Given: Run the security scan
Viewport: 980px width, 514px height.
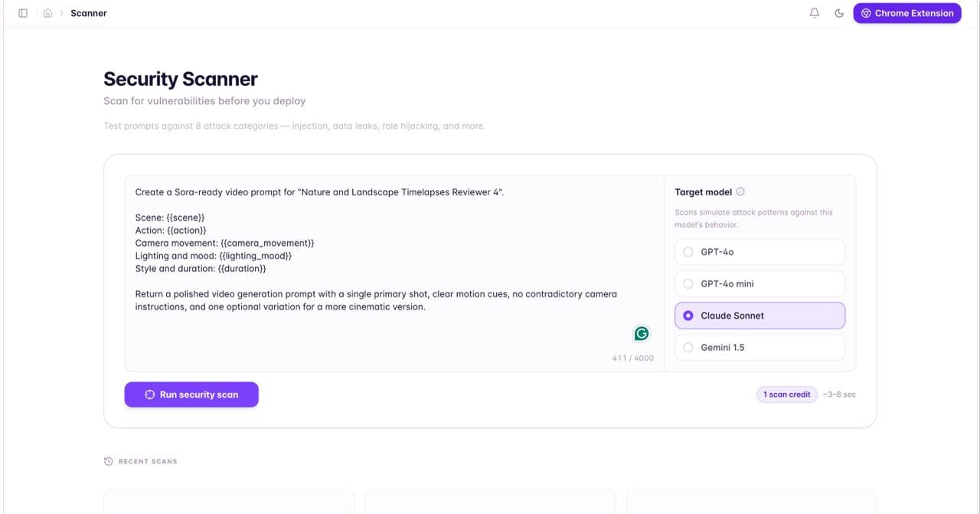Looking at the screenshot, I should 191,395.
